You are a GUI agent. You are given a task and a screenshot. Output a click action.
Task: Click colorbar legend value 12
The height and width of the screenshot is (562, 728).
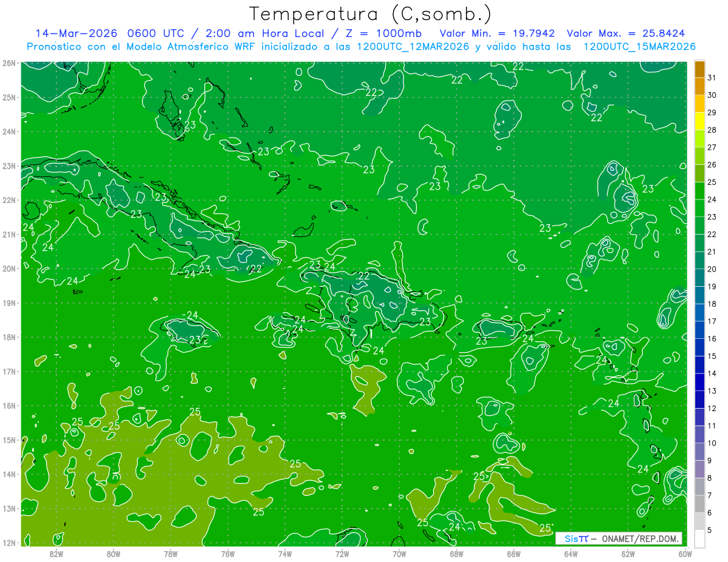712,409
